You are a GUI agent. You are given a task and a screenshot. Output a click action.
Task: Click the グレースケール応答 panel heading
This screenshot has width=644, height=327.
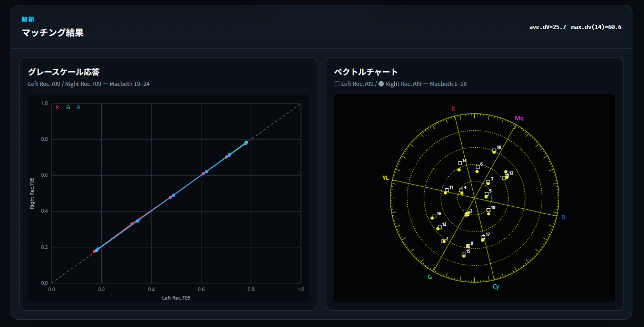64,72
